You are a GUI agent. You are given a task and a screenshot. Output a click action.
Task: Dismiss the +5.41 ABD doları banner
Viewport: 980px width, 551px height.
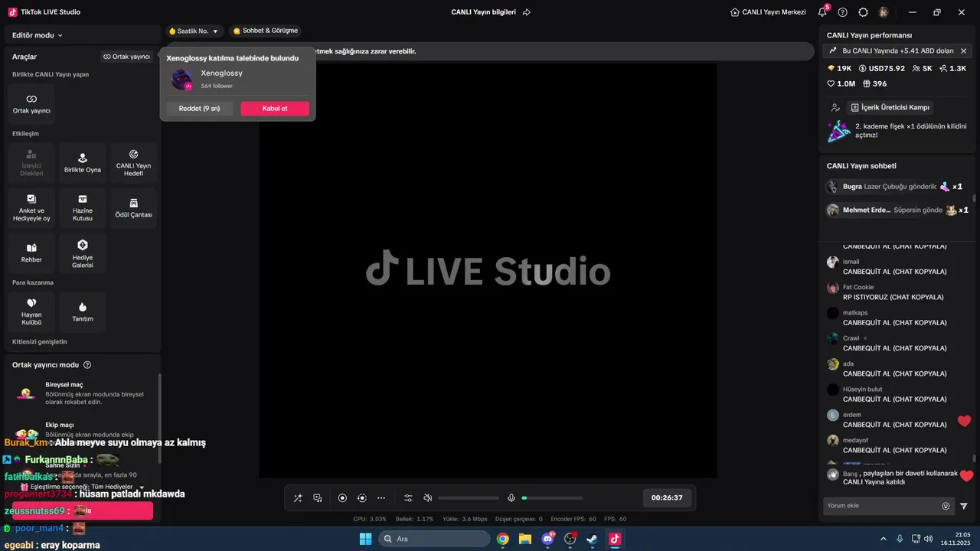pos(963,51)
